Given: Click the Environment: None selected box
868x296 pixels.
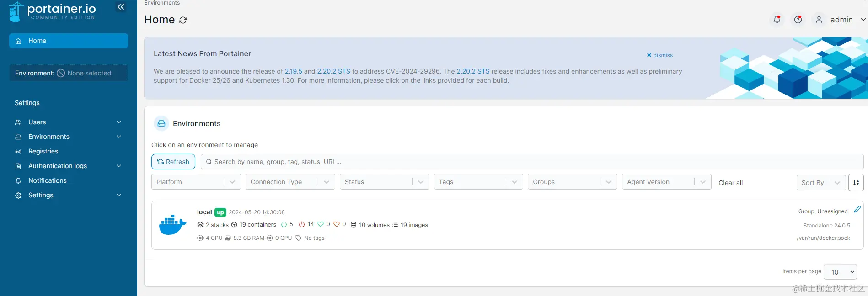Looking at the screenshot, I should 69,73.
